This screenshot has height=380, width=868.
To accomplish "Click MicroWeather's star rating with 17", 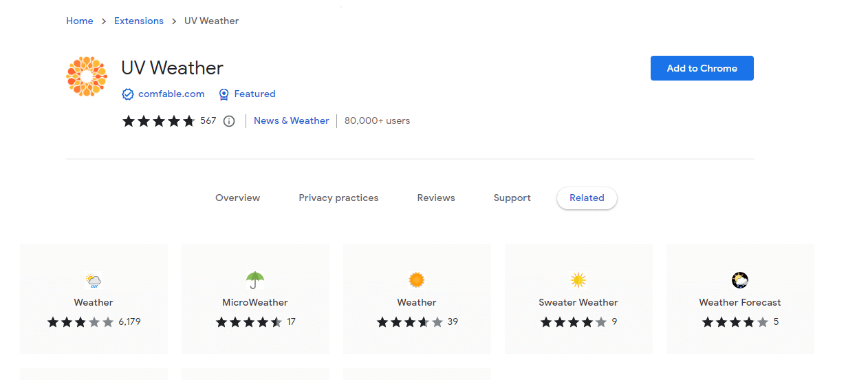I will pyautogui.click(x=249, y=322).
